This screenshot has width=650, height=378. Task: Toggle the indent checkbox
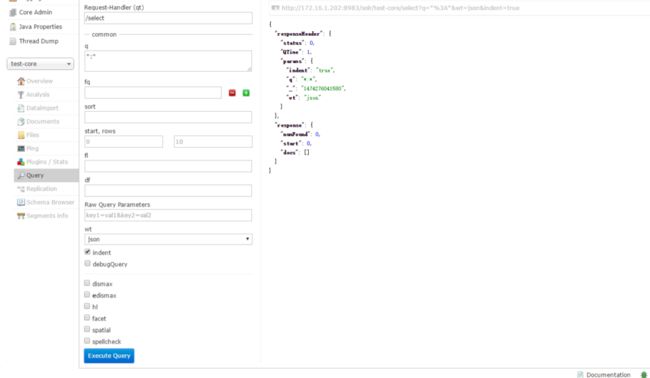87,252
